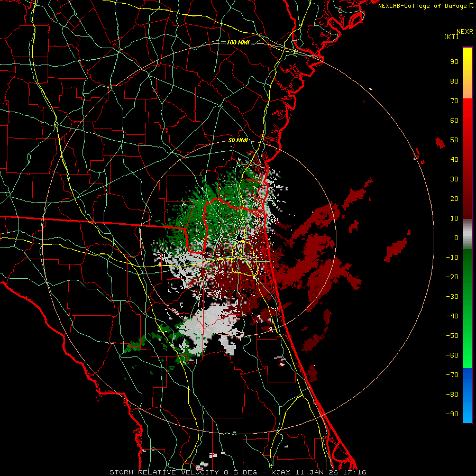Click the -30 scale value
This screenshot has width=476, height=476.
(x=452, y=297)
